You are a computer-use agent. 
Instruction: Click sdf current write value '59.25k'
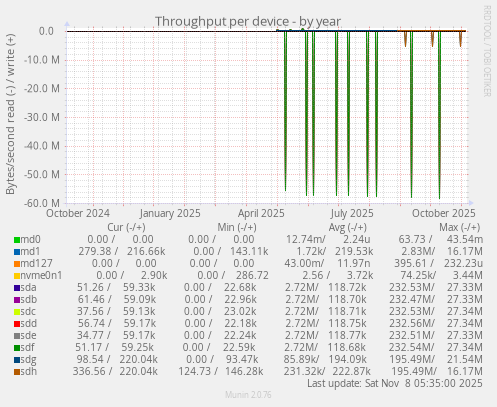coord(137,347)
